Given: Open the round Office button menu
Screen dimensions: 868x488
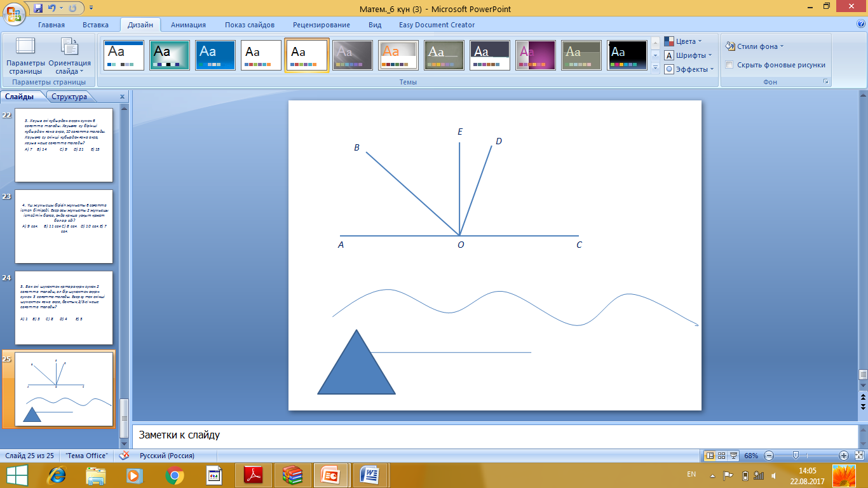Looking at the screenshot, I should tap(15, 14).
